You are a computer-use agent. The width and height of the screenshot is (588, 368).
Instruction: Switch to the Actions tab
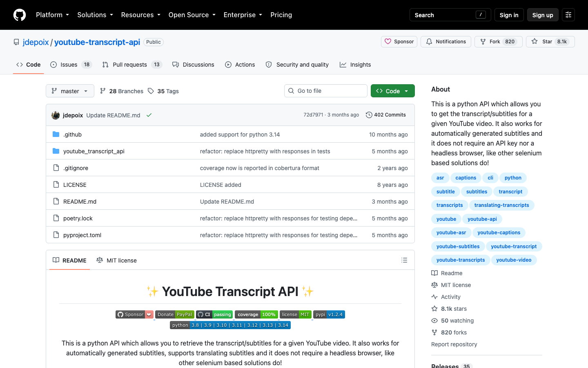[x=240, y=65]
